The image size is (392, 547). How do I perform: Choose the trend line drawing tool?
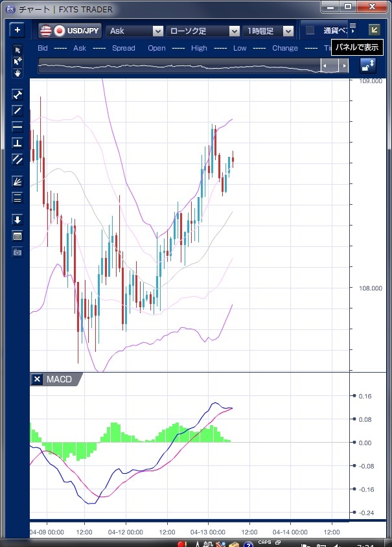[17, 110]
